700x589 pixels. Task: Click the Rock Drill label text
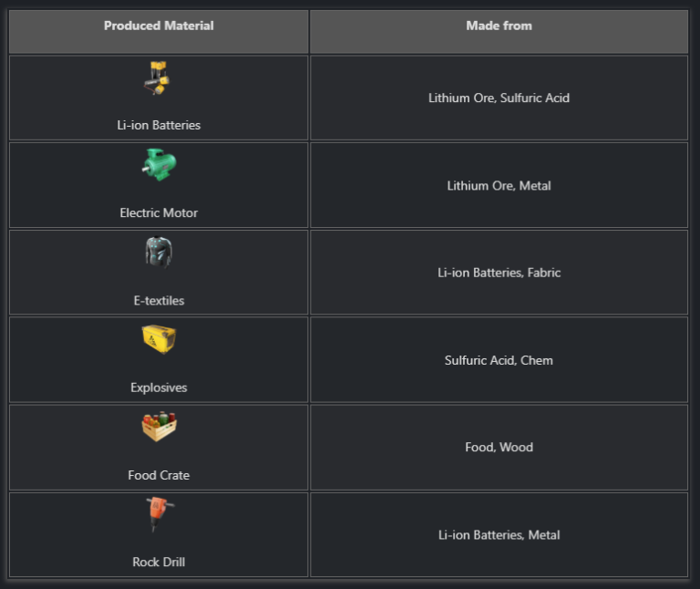(x=159, y=562)
